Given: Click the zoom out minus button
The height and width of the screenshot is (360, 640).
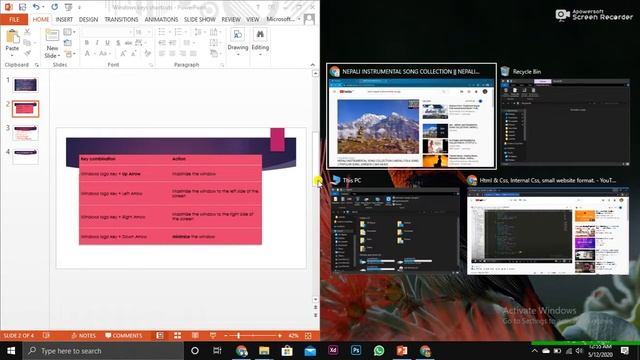Looking at the screenshot, I should pyautogui.click(x=225, y=336).
